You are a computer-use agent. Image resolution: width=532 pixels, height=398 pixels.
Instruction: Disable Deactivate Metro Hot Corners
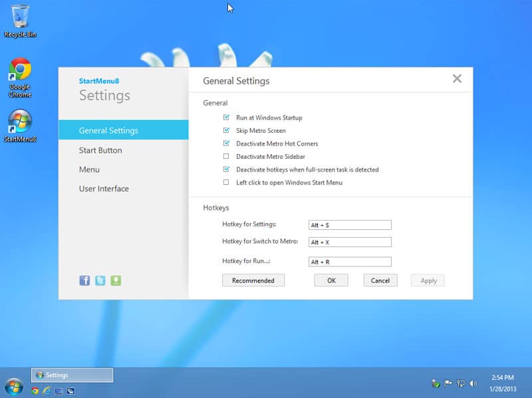click(x=226, y=143)
